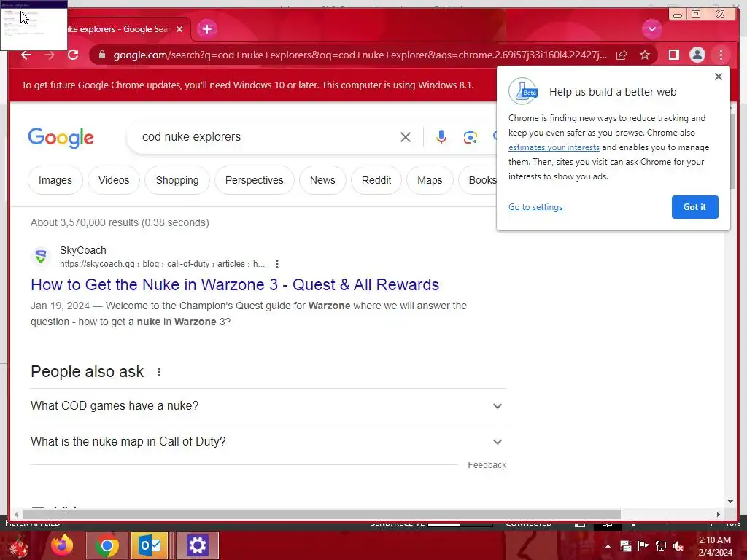This screenshot has width=747, height=560.
Task: Open Chrome side panel icon
Action: tap(673, 55)
